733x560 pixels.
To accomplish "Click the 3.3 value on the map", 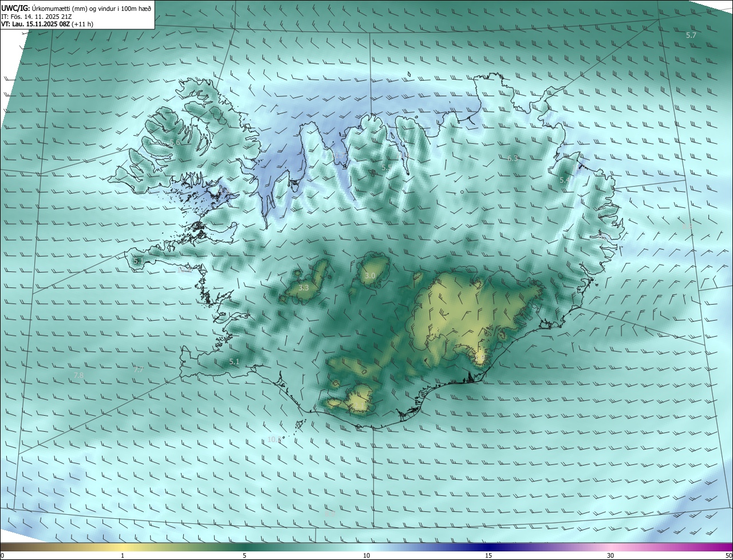I will coord(304,288).
